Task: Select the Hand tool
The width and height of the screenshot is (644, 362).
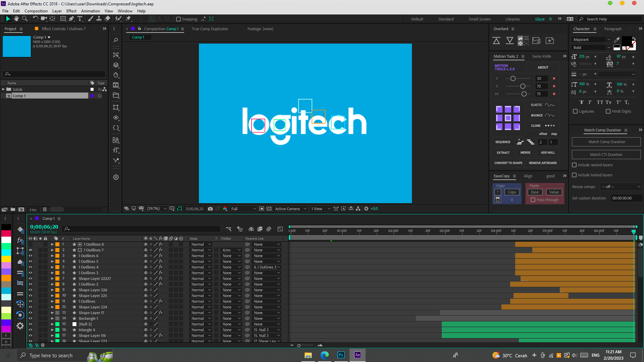Action: pos(16,19)
